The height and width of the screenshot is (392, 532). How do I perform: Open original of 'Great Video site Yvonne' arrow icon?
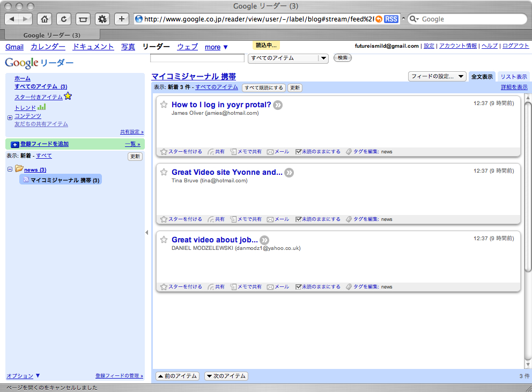(x=289, y=173)
